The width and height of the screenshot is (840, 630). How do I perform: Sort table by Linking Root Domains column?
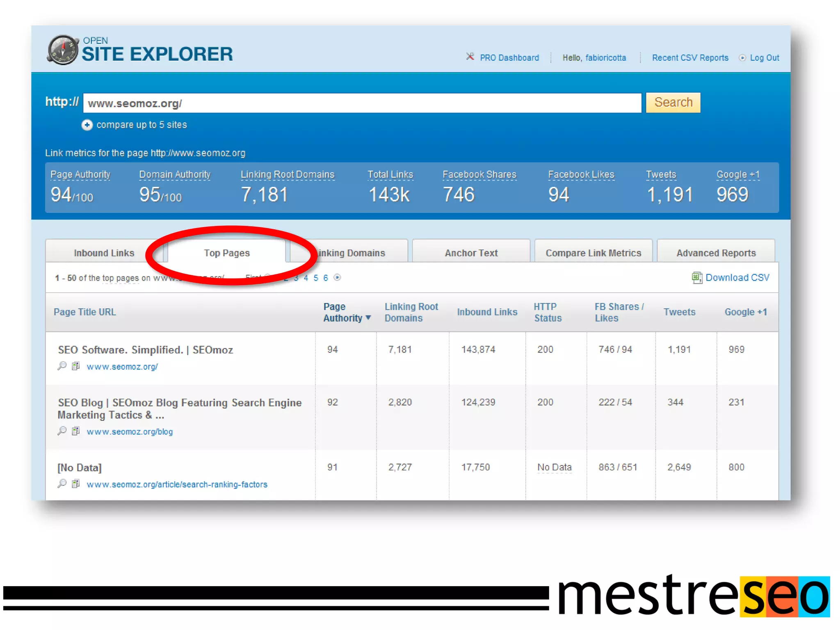tap(411, 312)
